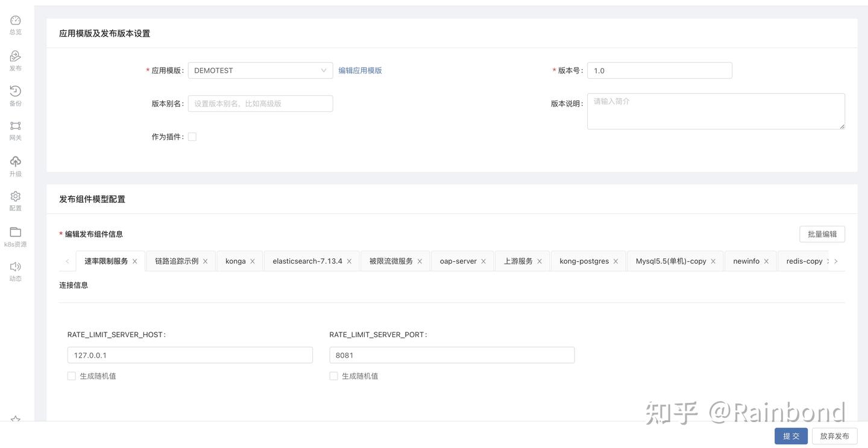The height and width of the screenshot is (448, 868).
Task: Tick 生成随机值 under RATE_LIMIT_SERVER_HOST
Action: coord(72,376)
